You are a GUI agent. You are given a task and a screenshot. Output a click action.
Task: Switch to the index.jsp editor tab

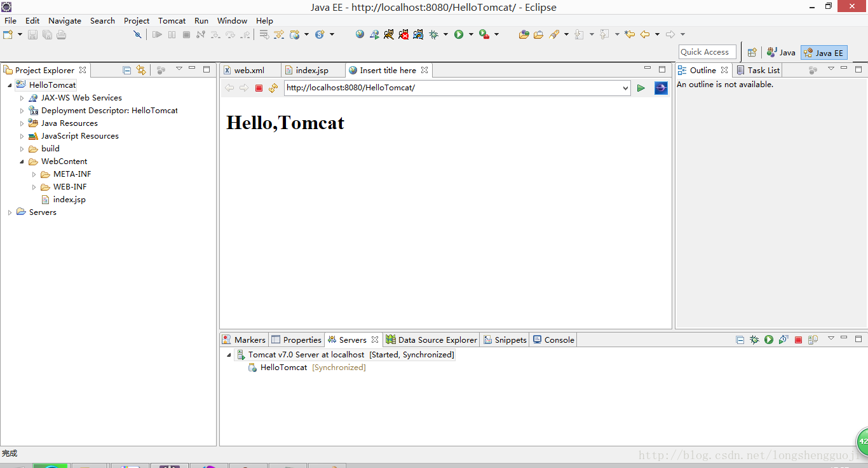pos(312,70)
